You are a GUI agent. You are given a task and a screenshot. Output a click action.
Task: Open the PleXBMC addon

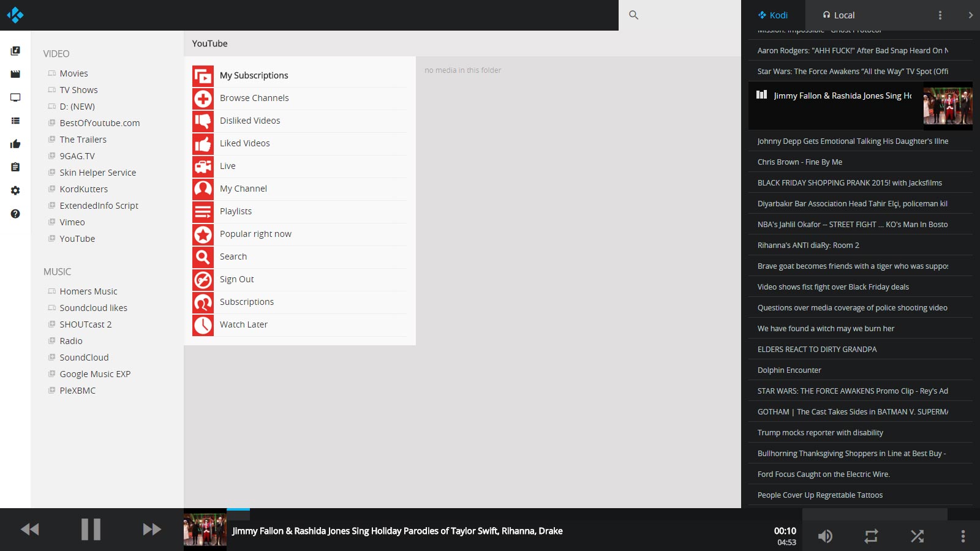pos(77,391)
